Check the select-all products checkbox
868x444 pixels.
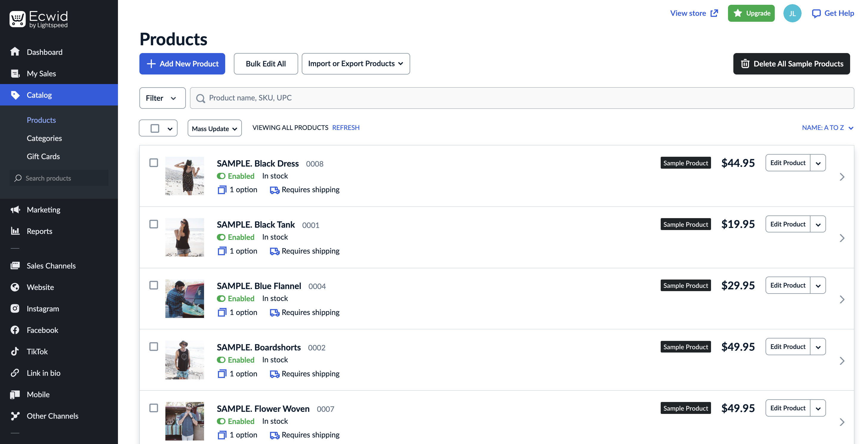[154, 128]
